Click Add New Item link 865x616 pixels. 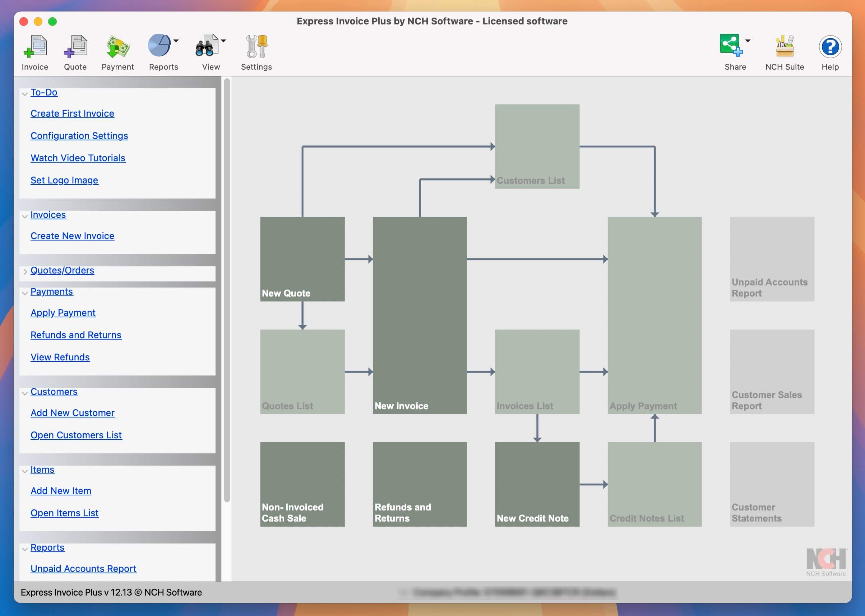pyautogui.click(x=61, y=491)
